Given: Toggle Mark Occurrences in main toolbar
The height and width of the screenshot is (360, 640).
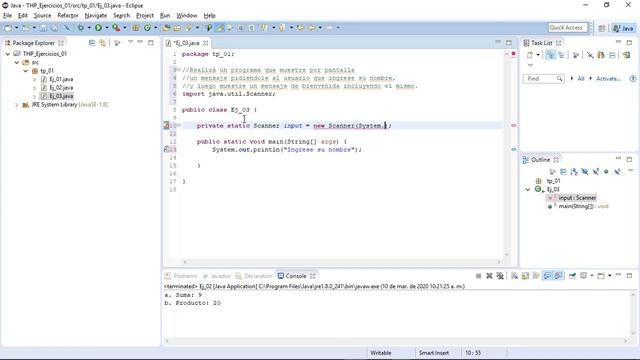Looking at the screenshot, I should click(220, 28).
